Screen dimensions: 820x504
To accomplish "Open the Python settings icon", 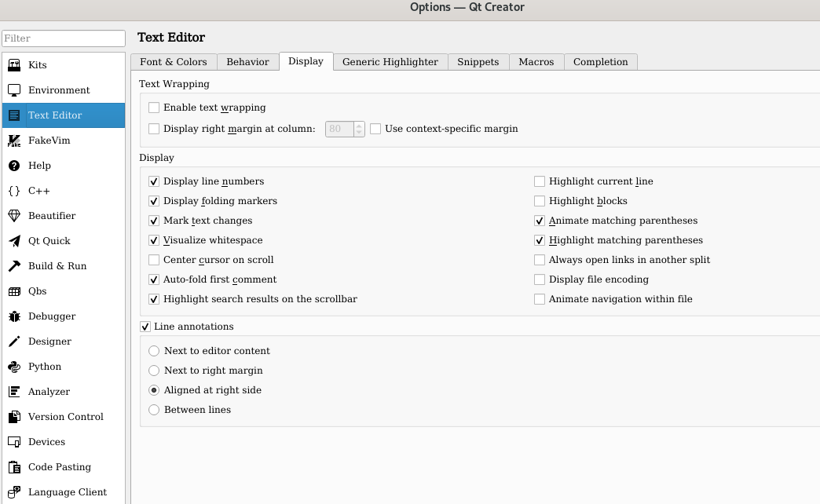I will coord(14,367).
